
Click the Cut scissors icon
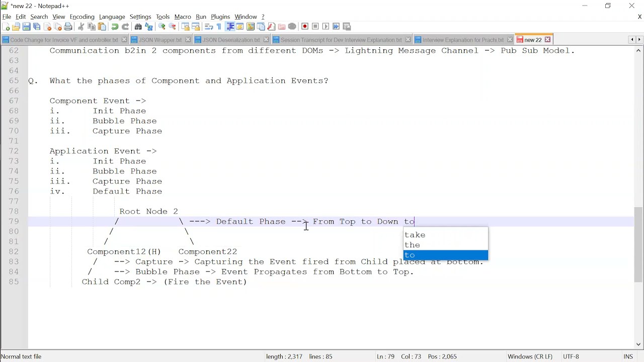[x=81, y=27]
